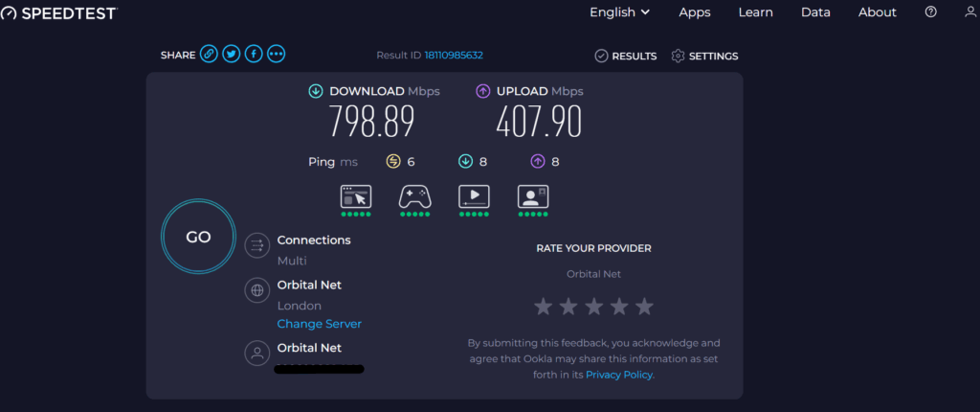Click the RESULTS button

click(x=626, y=57)
